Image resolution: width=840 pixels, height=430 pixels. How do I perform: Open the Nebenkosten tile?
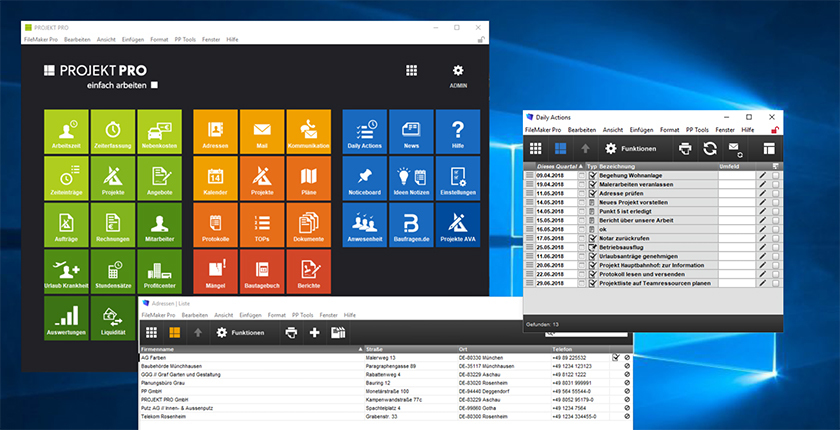[x=160, y=132]
